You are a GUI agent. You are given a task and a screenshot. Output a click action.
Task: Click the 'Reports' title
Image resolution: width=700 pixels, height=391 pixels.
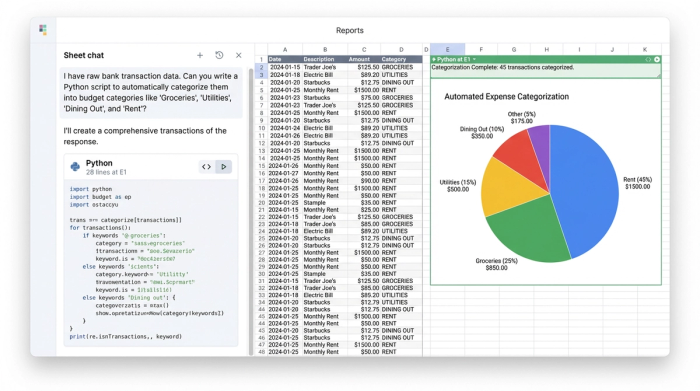(x=350, y=30)
